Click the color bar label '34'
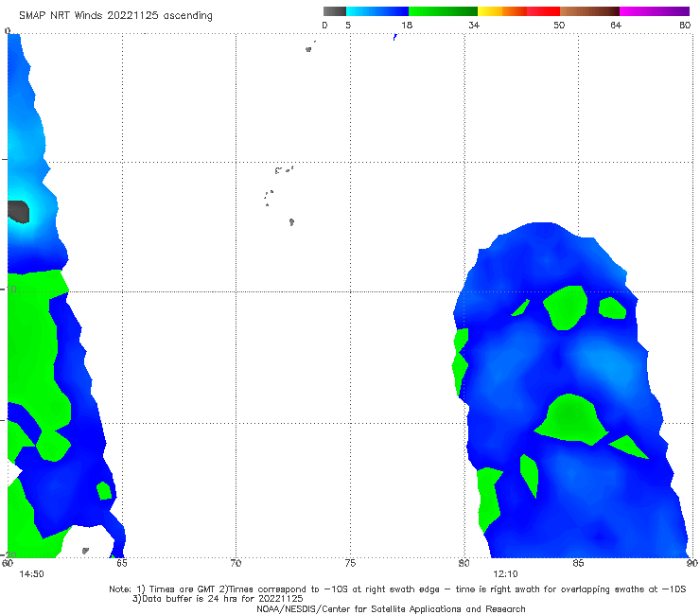This screenshot has height=615, width=700. click(x=474, y=26)
